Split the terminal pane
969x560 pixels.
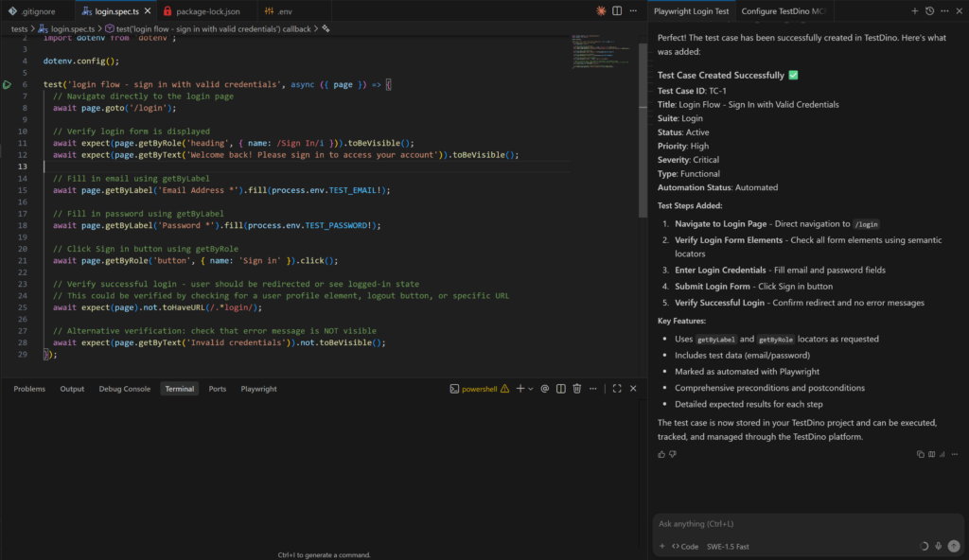tap(561, 389)
